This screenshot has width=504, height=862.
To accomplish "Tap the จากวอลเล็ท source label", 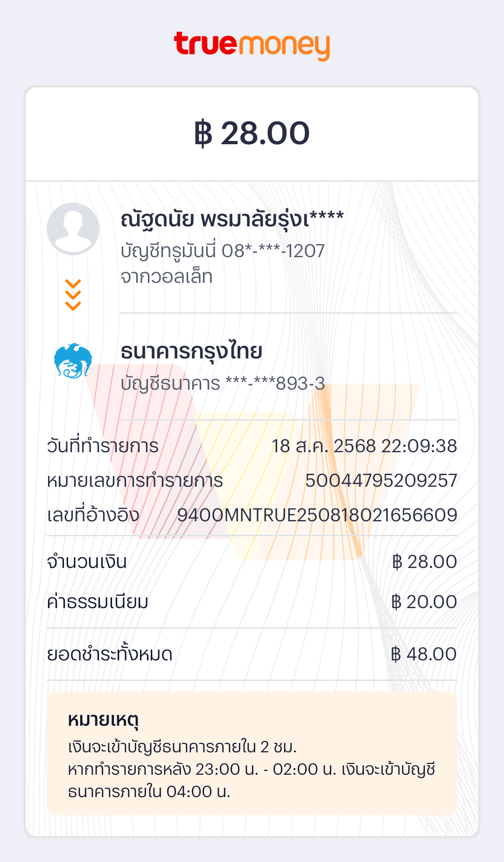I will pos(167,277).
